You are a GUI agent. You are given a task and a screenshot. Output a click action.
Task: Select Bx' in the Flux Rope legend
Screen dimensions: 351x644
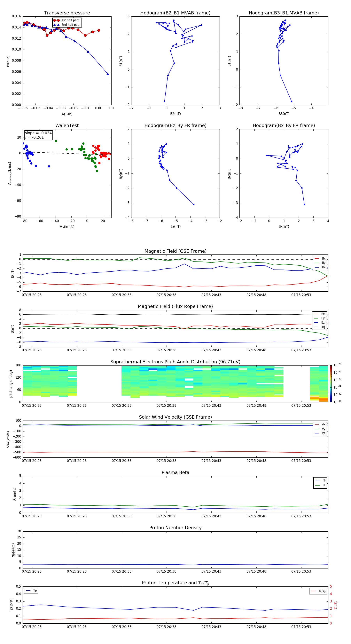point(320,314)
